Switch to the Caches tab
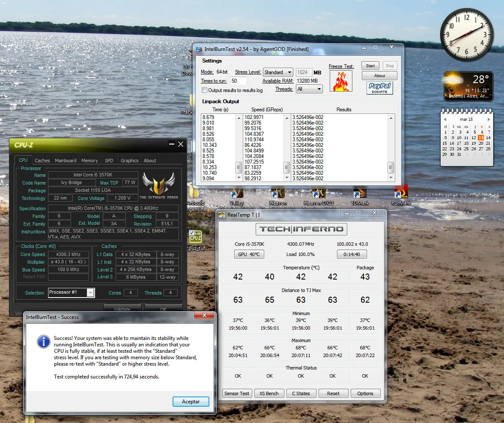 click(x=42, y=161)
